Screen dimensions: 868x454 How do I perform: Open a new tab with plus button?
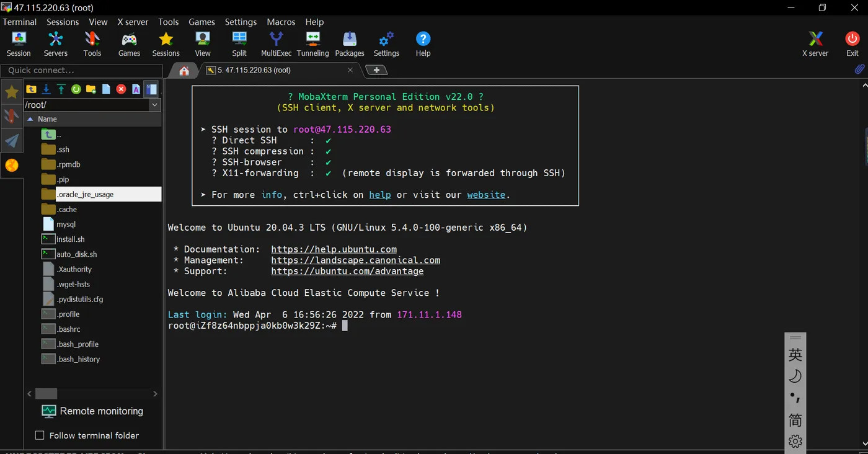pos(376,70)
